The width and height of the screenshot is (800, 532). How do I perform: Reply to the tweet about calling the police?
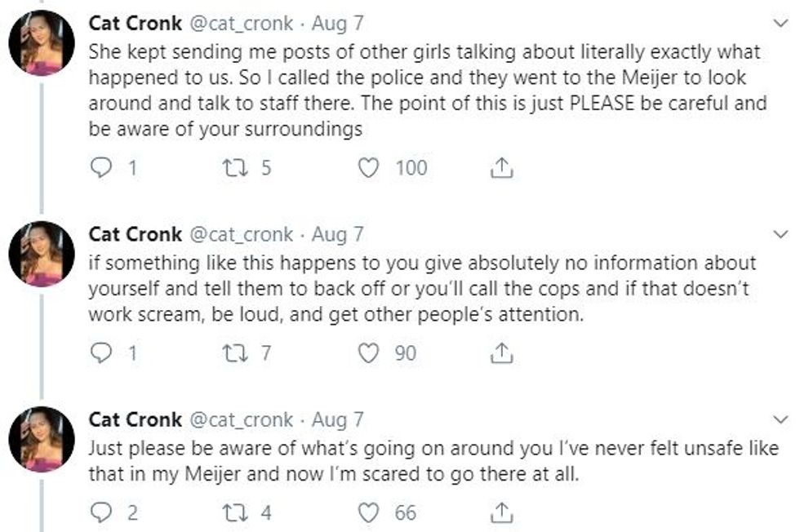[100, 168]
